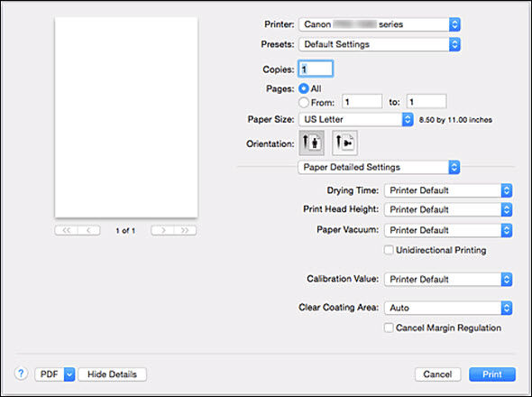Click the Copies input field
The image size is (532, 397).
click(x=316, y=69)
